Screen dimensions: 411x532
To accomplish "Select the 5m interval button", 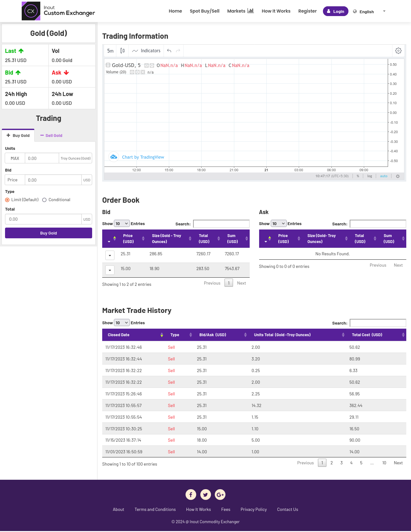I will pos(110,51).
